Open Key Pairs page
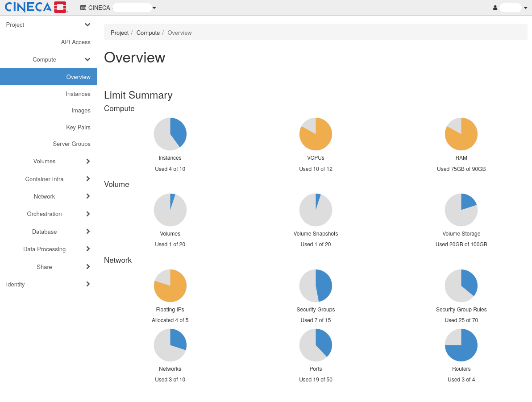 78,127
